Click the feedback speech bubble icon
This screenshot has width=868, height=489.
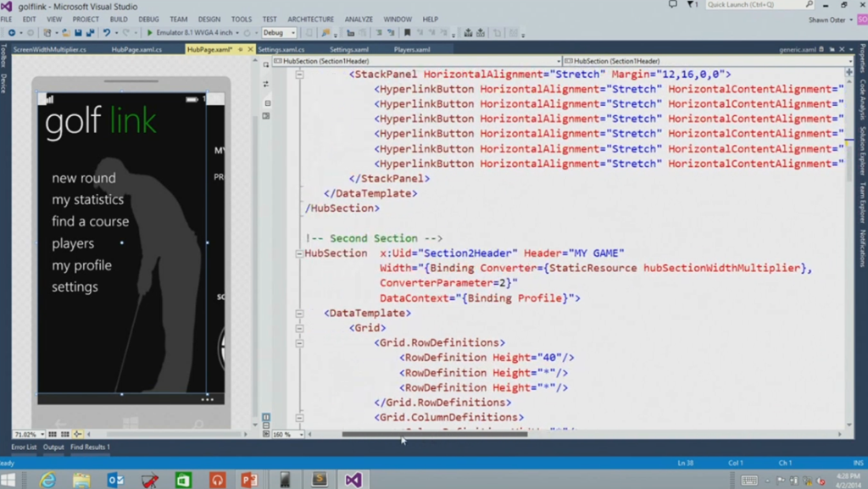pos(672,4)
